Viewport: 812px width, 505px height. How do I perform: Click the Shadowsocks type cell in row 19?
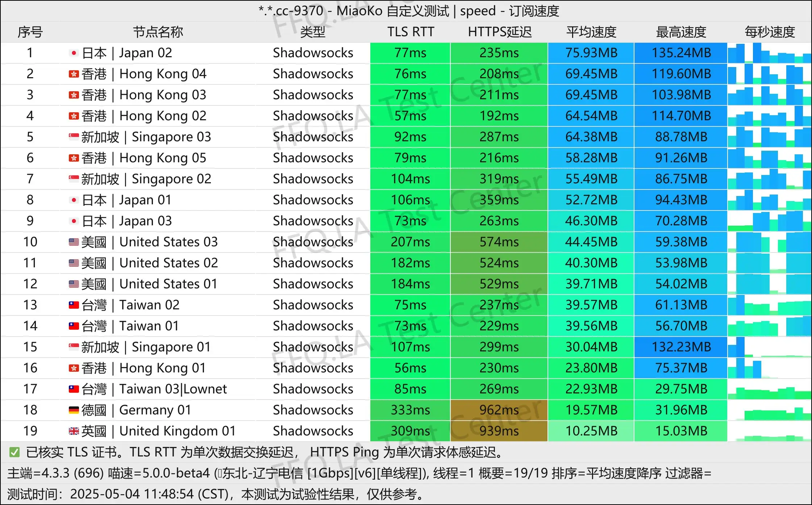click(313, 431)
